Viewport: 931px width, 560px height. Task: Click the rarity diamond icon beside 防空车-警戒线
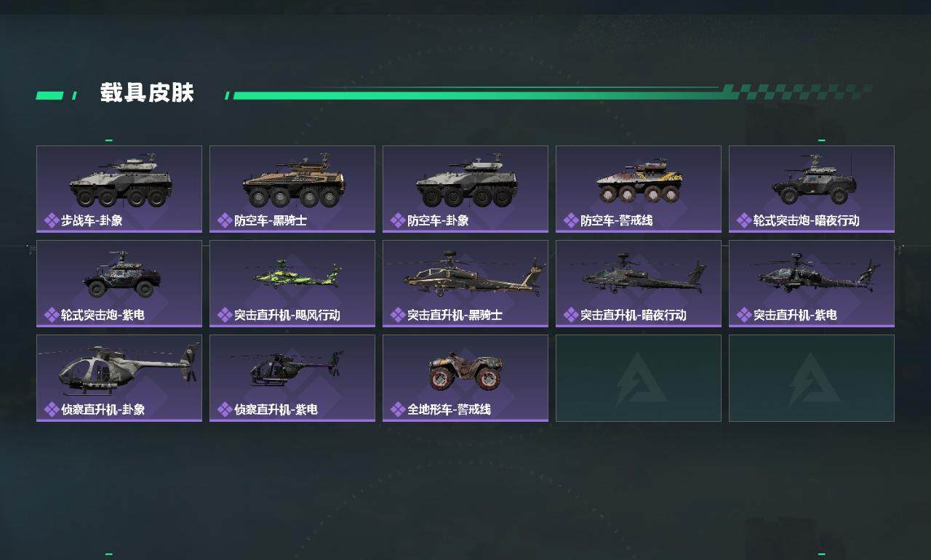571,220
